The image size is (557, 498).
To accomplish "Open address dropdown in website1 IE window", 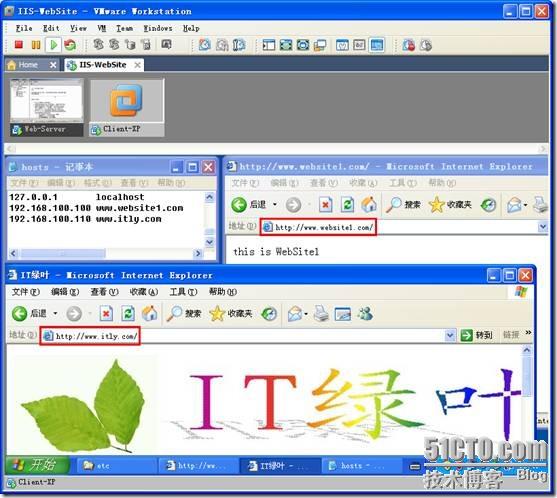I will (543, 227).
